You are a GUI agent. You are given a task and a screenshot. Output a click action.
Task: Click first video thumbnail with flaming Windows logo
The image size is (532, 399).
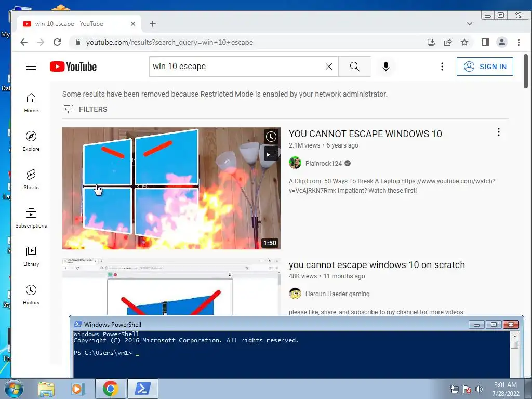[x=171, y=188]
